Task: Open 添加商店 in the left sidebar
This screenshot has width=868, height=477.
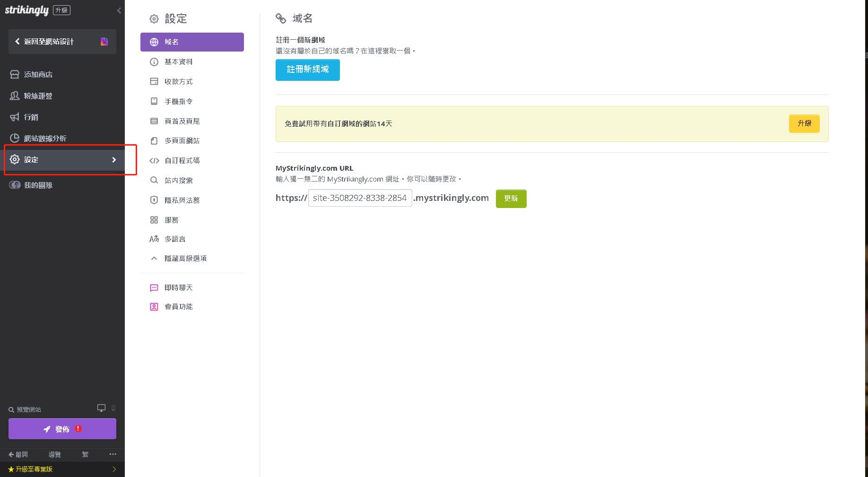Action: pos(37,74)
